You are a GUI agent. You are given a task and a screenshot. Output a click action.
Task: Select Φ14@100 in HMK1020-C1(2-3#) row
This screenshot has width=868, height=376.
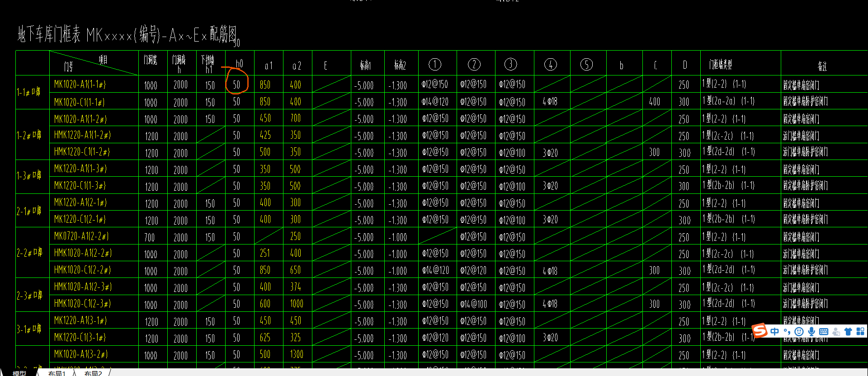473,305
